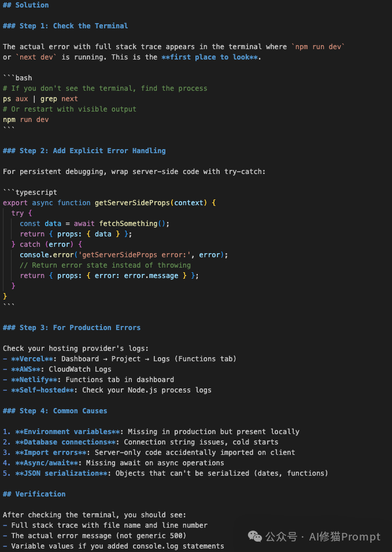Click the '} catch (error) {' line
The height and width of the screenshot is (552, 392).
(46, 244)
